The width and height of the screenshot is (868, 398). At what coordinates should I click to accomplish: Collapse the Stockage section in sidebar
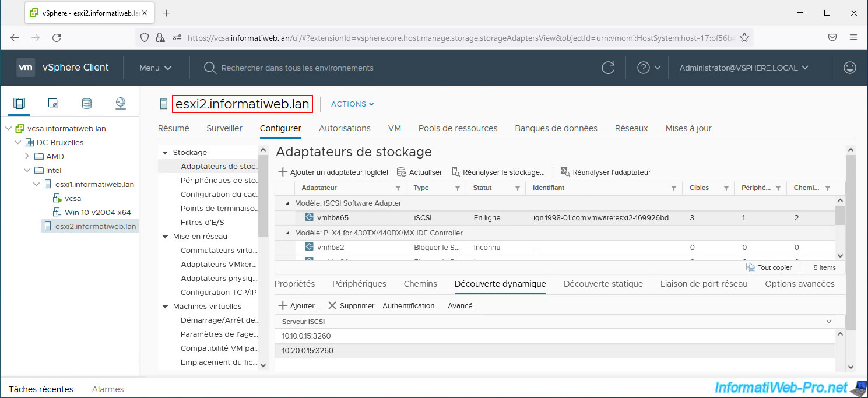(166, 153)
